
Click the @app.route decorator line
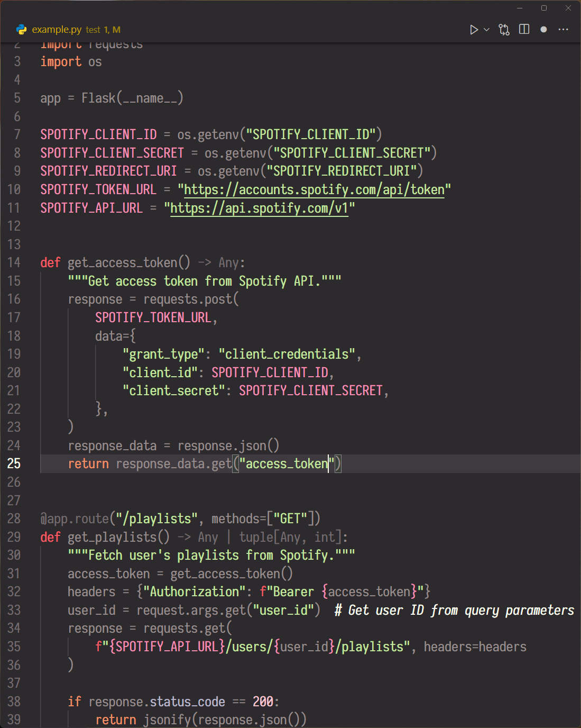tap(180, 519)
